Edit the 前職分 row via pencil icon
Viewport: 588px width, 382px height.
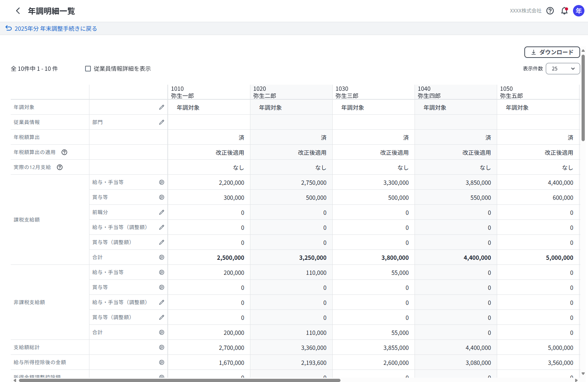tap(162, 212)
